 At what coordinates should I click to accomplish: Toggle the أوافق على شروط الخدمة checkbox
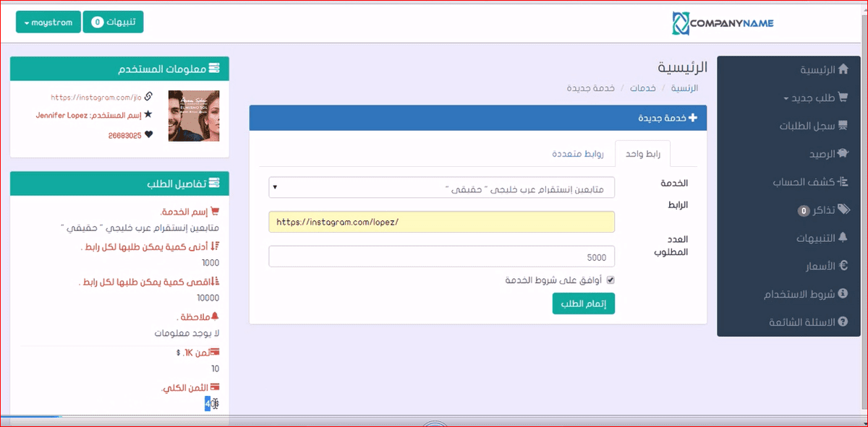(610, 280)
